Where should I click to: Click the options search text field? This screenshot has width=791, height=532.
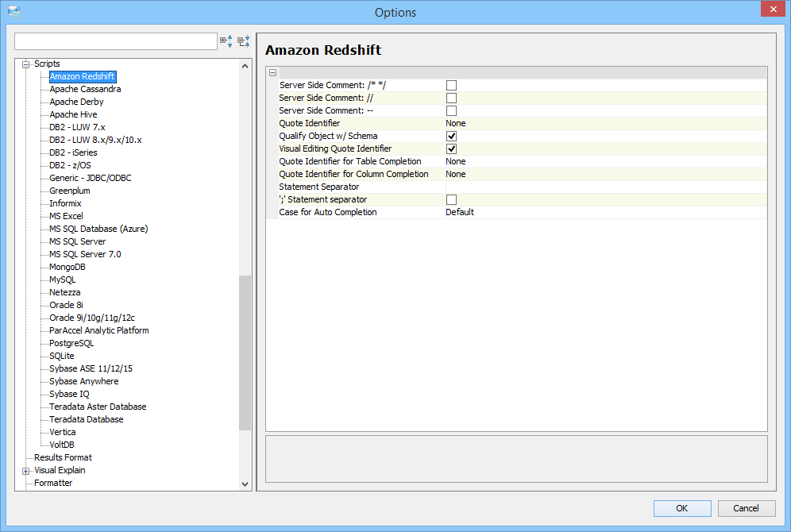pyautogui.click(x=115, y=41)
